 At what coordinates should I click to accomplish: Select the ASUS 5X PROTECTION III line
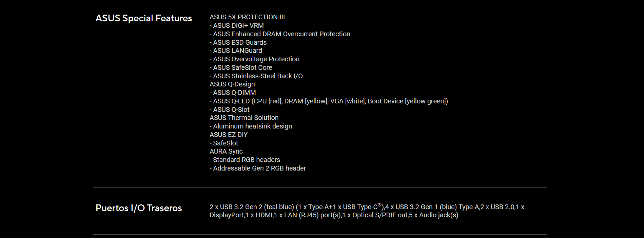point(247,17)
